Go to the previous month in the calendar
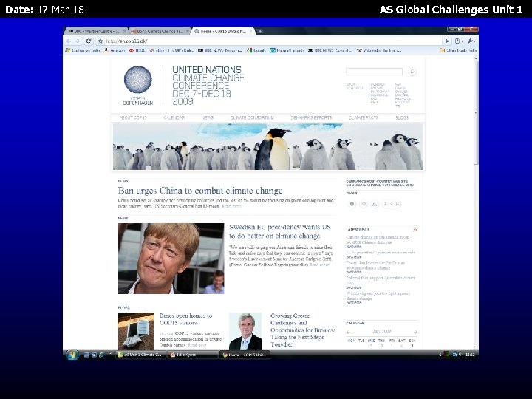The image size is (532, 399). coord(349,332)
